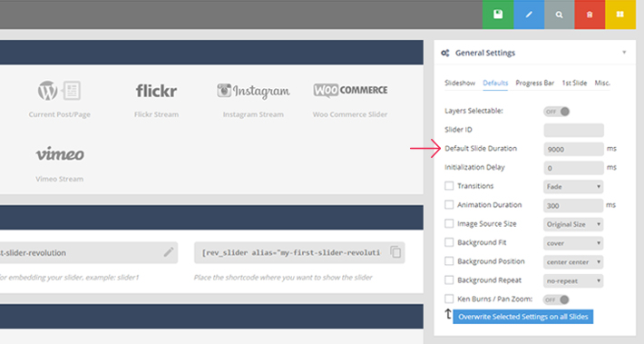
Task: Check the Animation Duration checkbox
Action: (x=449, y=204)
